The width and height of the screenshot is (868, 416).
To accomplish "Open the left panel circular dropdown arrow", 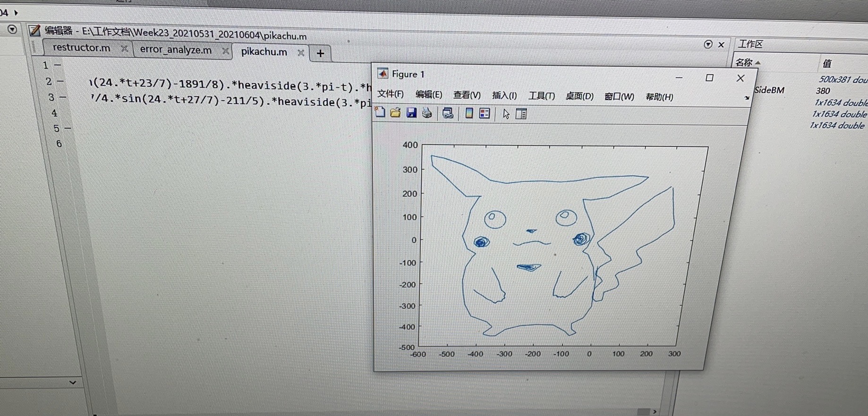I will pyautogui.click(x=12, y=29).
